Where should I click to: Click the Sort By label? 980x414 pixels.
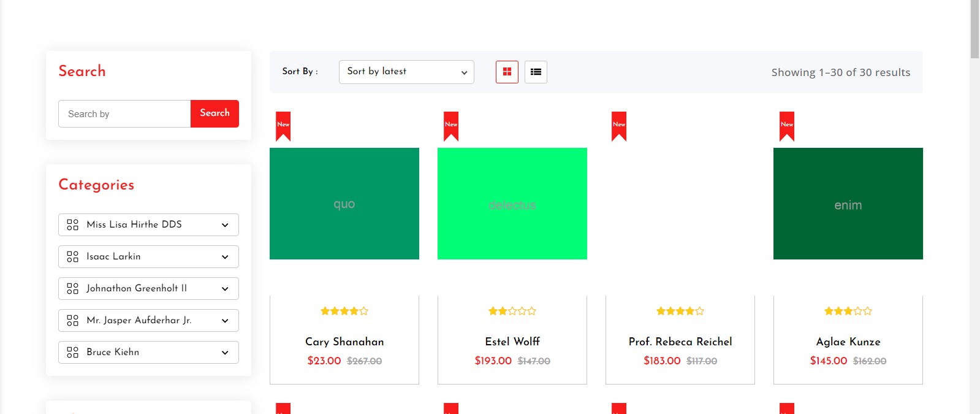[x=300, y=71]
